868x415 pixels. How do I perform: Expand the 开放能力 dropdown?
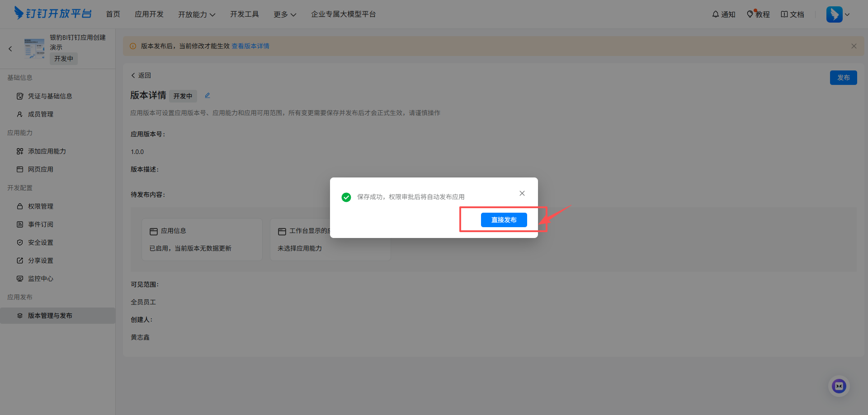tap(197, 14)
